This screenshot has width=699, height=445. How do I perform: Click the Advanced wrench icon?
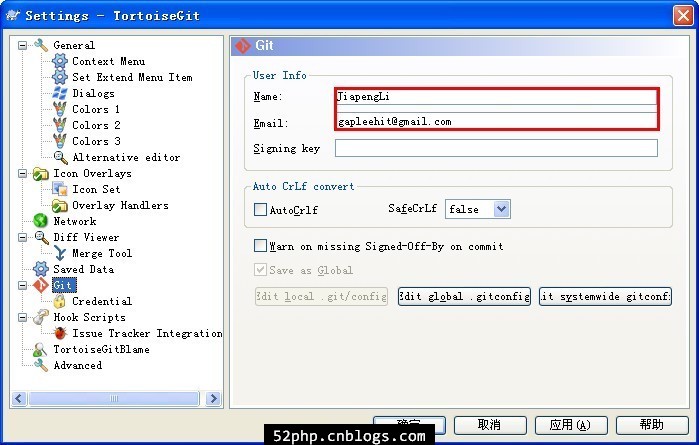click(41, 365)
